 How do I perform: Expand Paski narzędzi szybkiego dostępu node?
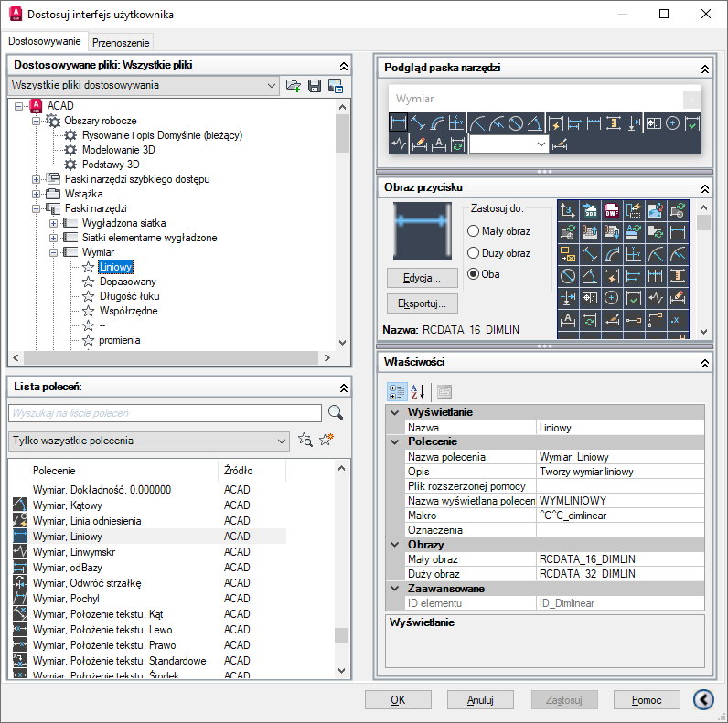point(36,179)
